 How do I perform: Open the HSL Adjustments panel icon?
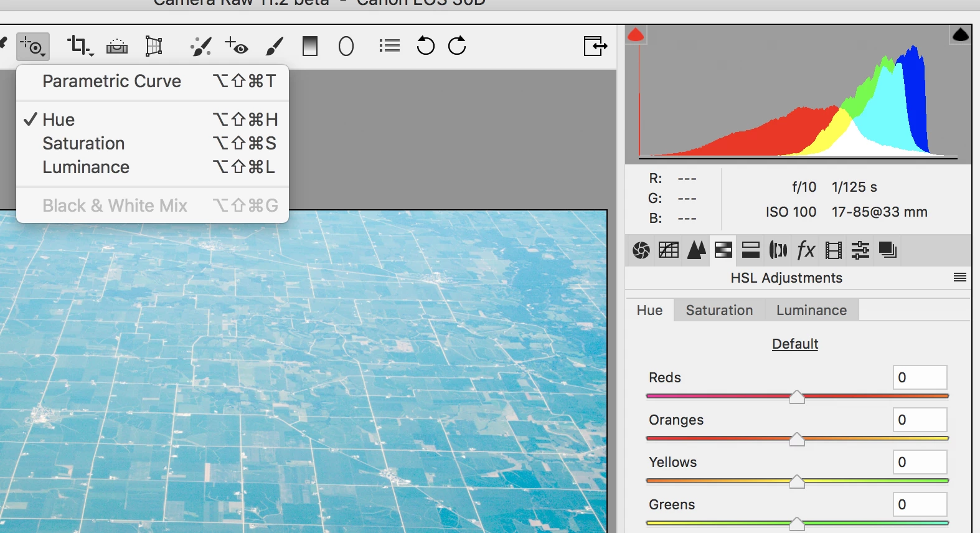click(x=723, y=250)
